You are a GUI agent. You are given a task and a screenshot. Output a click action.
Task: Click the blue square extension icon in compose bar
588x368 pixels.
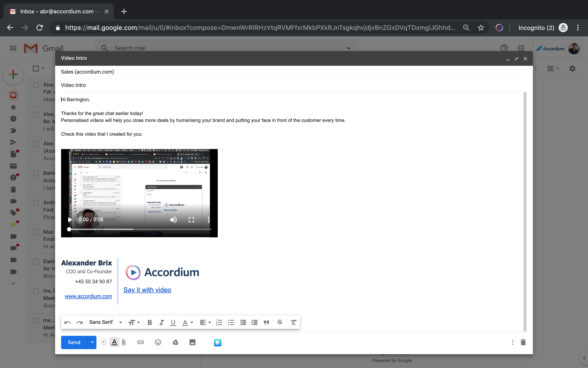218,343
